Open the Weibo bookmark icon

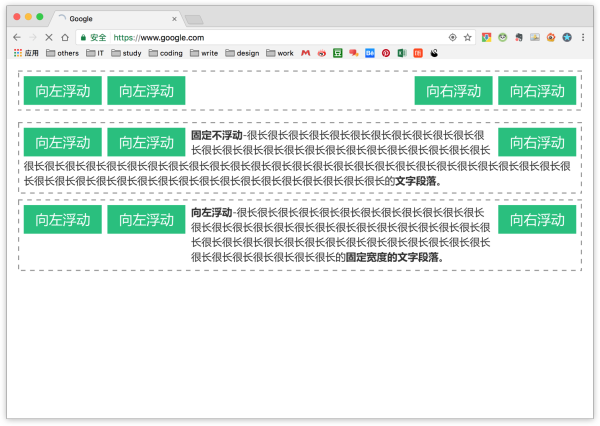tap(321, 53)
